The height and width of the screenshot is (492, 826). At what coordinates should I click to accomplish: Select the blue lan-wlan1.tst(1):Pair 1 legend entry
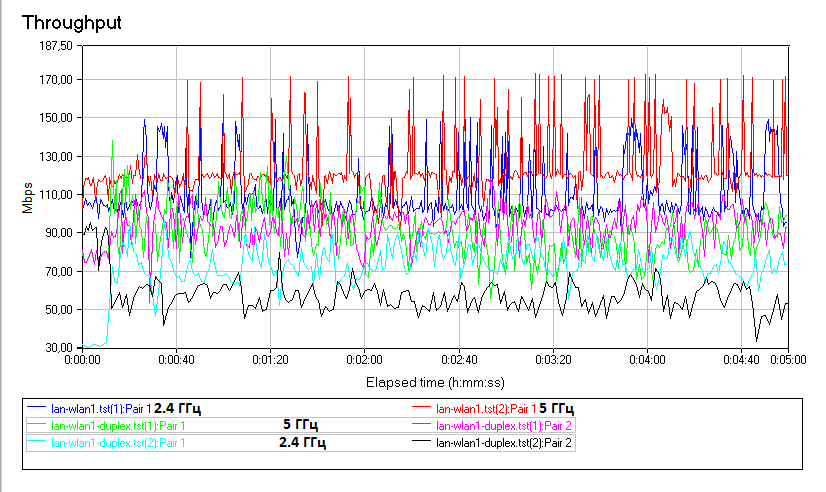[x=101, y=409]
